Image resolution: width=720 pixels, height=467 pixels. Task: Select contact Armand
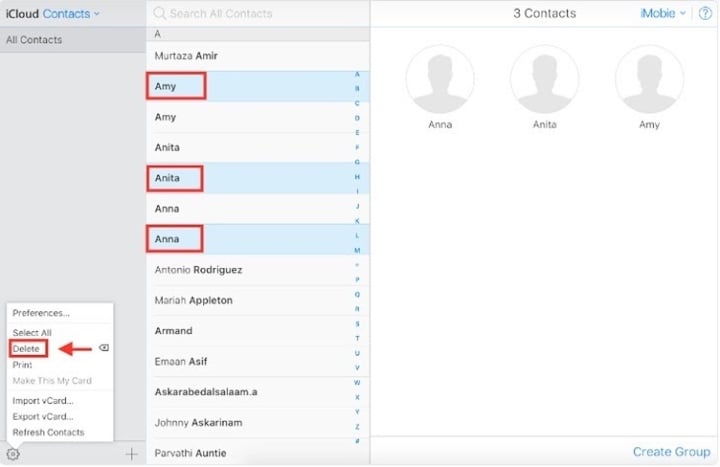[258, 331]
